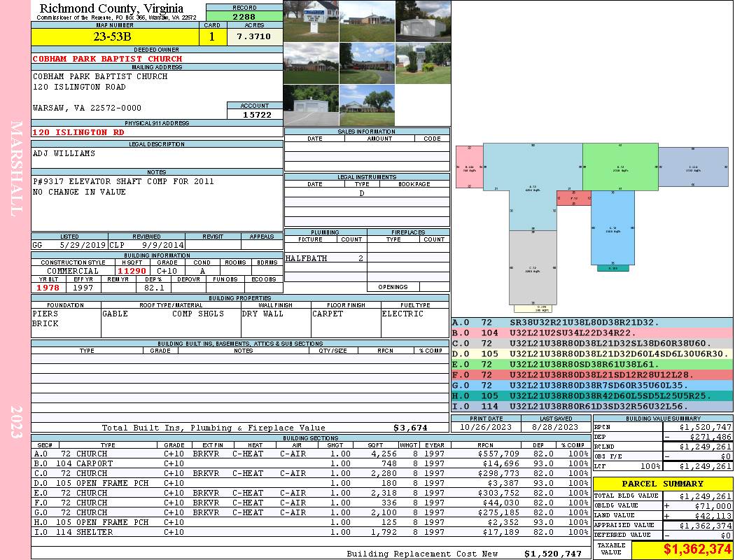Click the green sketch section E
Screen dimensions: 735x560
[620, 167]
